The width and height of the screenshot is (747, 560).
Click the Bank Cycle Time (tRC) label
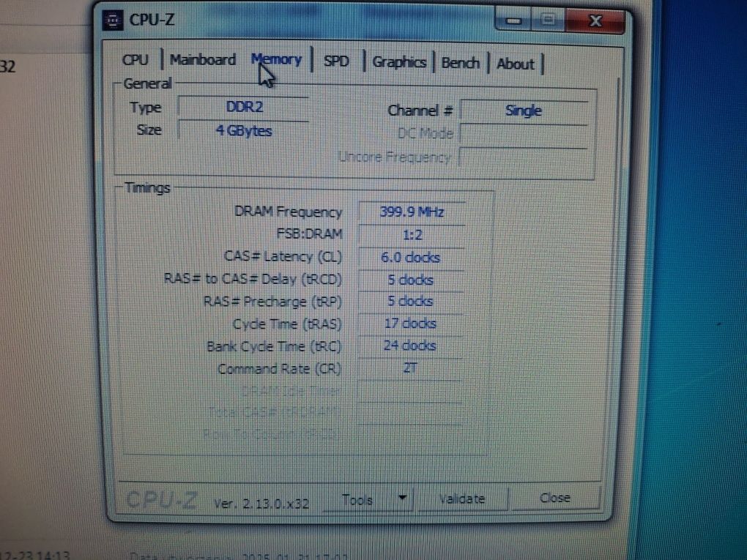pos(274,347)
